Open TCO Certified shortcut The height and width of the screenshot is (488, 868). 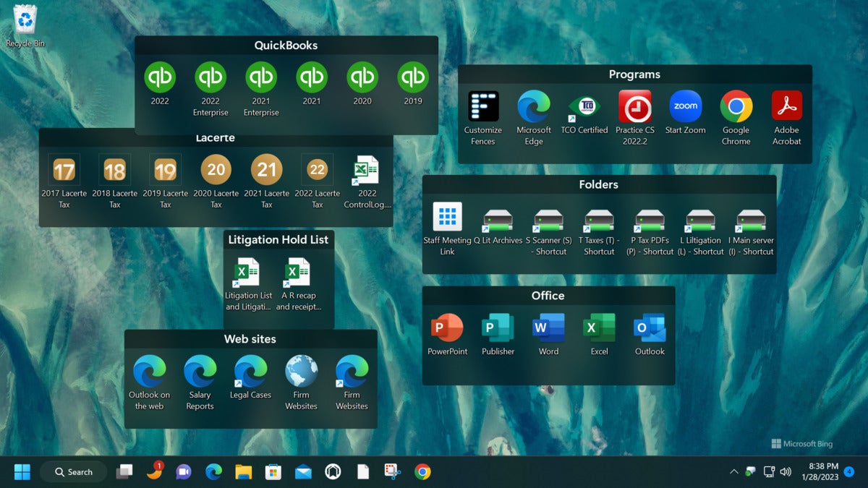tap(584, 107)
